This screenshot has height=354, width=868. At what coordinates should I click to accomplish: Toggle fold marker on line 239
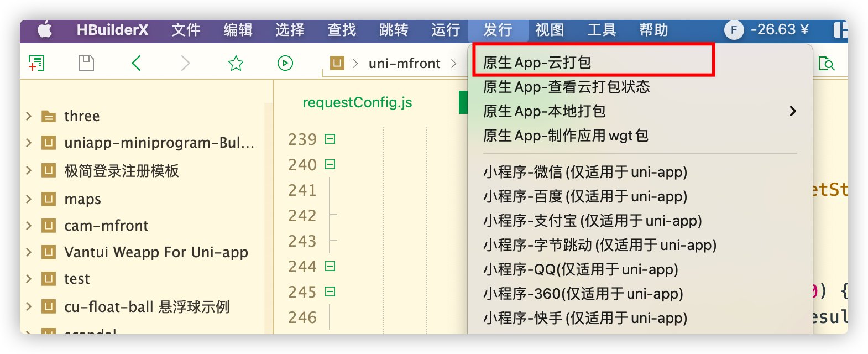coord(330,139)
